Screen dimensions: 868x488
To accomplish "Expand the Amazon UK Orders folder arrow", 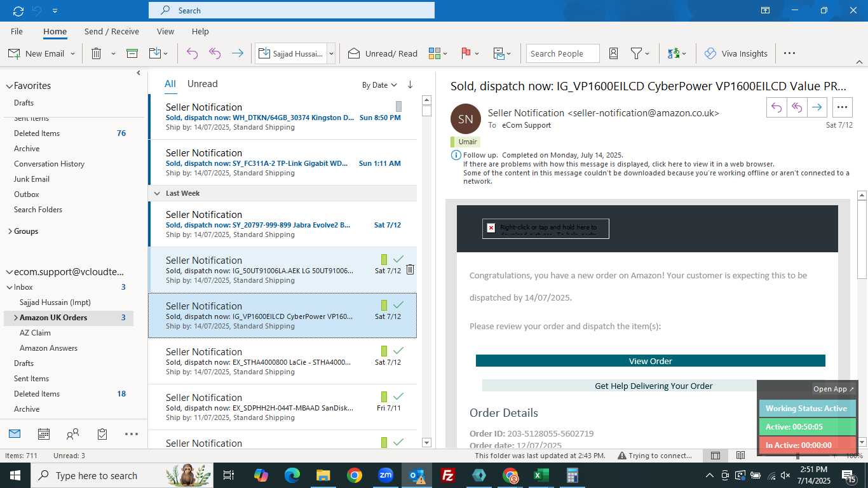I will [x=15, y=318].
